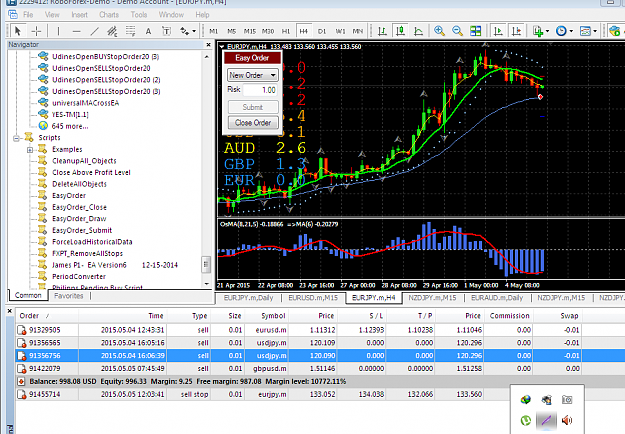Viewport: 625px width, 434px height.
Task: Toggle chart auto scroll
Action: click(498, 31)
